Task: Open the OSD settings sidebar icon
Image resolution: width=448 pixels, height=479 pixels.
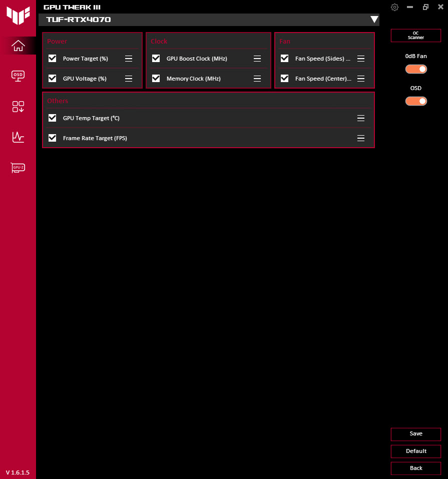Action: pyautogui.click(x=18, y=76)
